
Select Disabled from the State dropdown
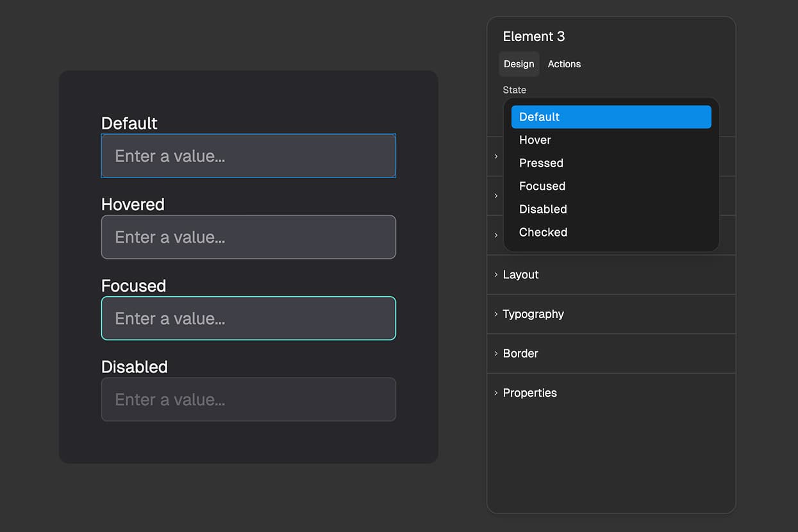(x=543, y=209)
